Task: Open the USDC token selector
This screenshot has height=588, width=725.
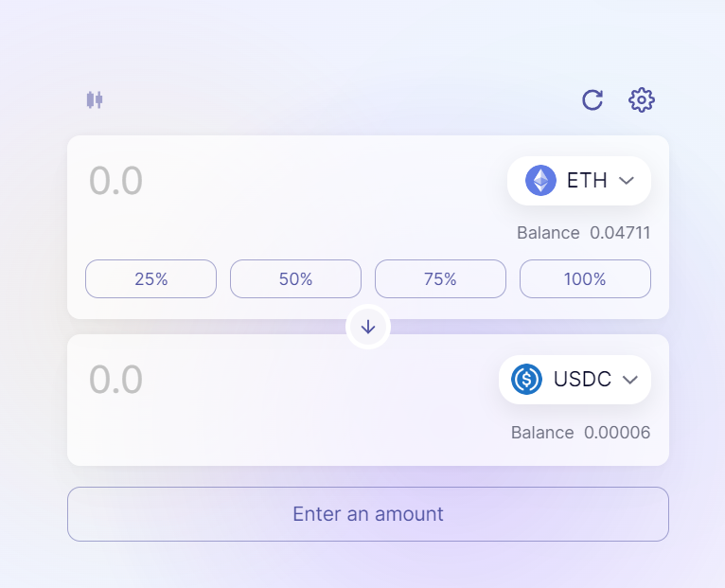Action: (x=575, y=380)
